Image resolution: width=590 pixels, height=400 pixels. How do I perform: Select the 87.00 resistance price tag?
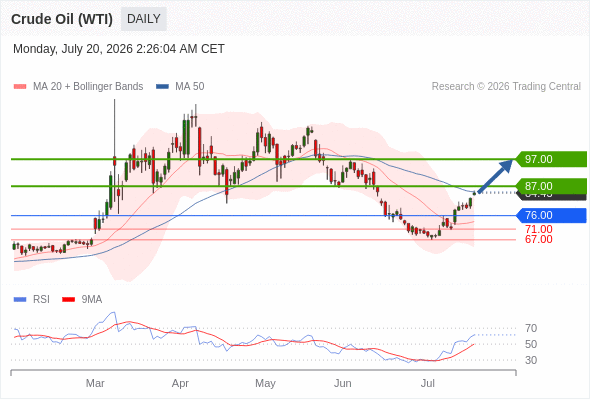[551, 186]
